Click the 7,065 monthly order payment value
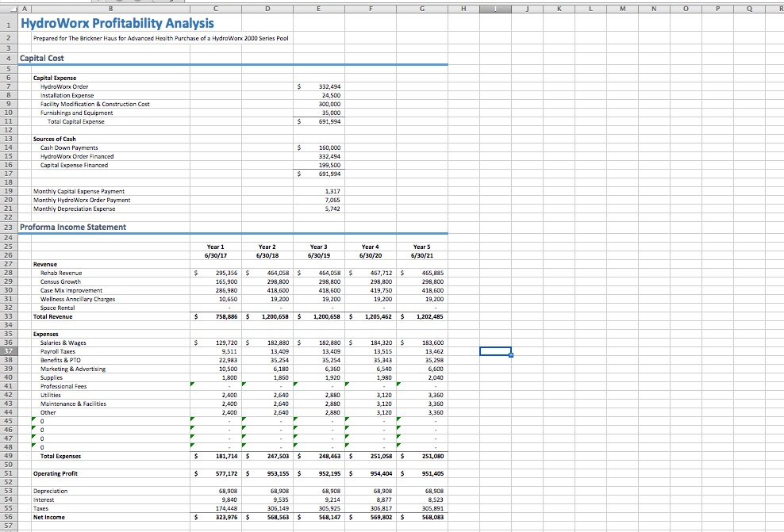This screenshot has height=532, width=784. 332,201
